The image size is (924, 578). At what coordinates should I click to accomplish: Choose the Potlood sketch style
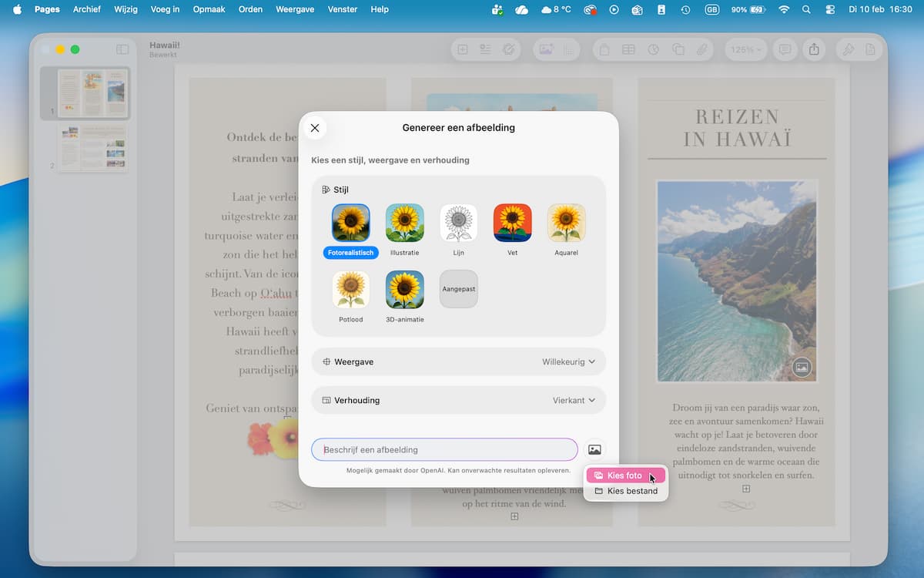pos(350,290)
